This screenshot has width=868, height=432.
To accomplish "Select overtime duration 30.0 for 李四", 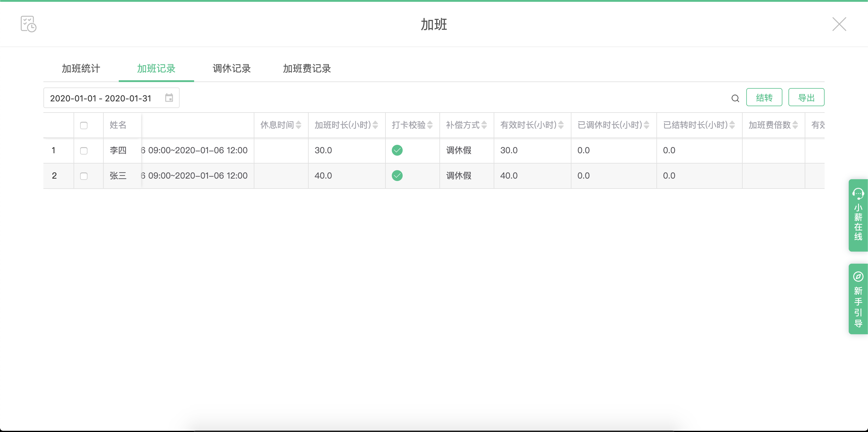I will click(x=323, y=150).
